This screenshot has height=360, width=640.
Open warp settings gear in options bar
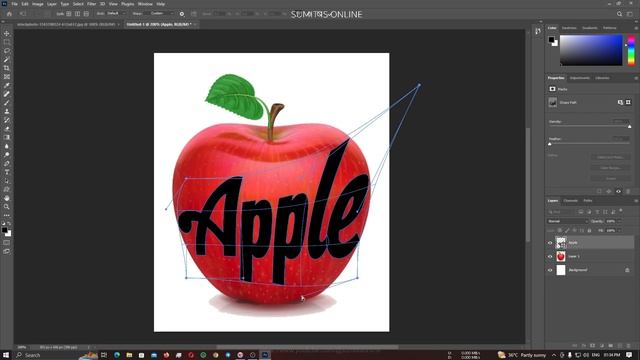[x=182, y=14]
